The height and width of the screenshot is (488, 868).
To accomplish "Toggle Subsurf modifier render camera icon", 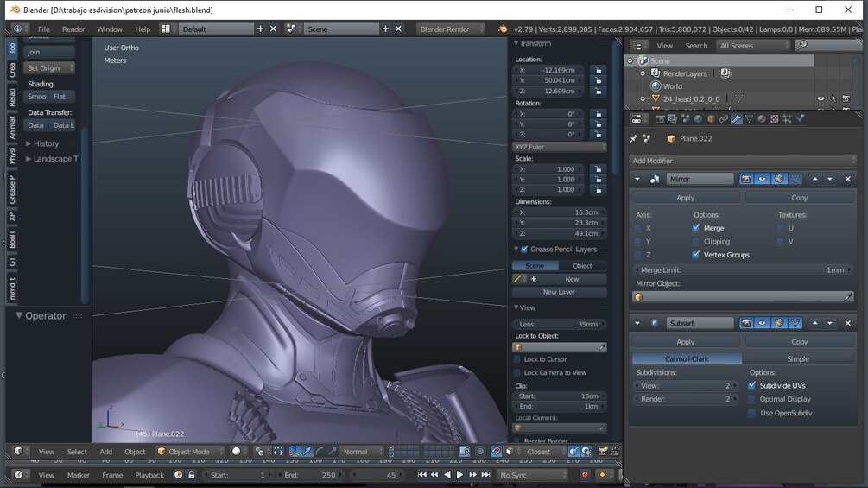I will tap(746, 323).
